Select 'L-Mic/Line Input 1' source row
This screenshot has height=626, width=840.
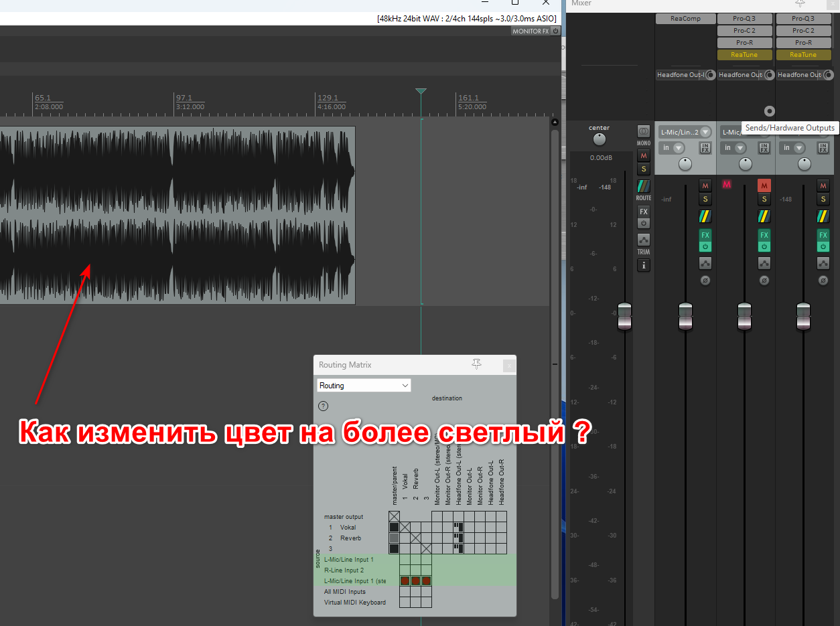[349, 560]
